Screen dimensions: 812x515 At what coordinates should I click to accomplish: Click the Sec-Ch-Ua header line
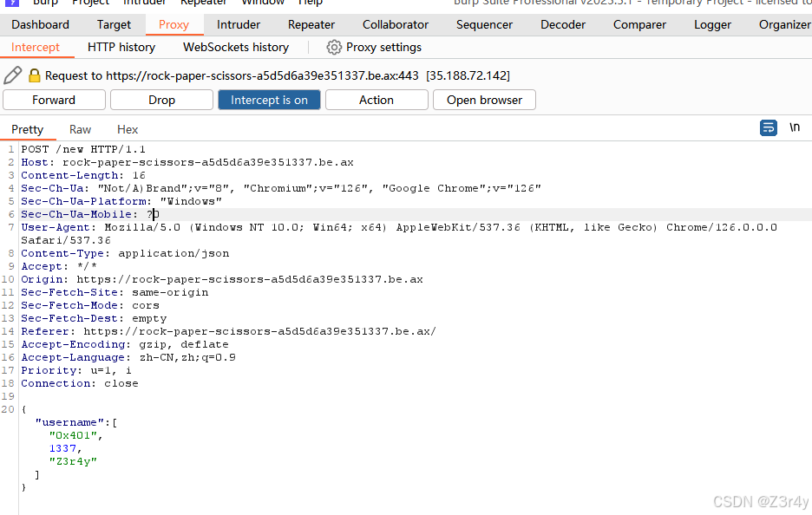(281, 188)
